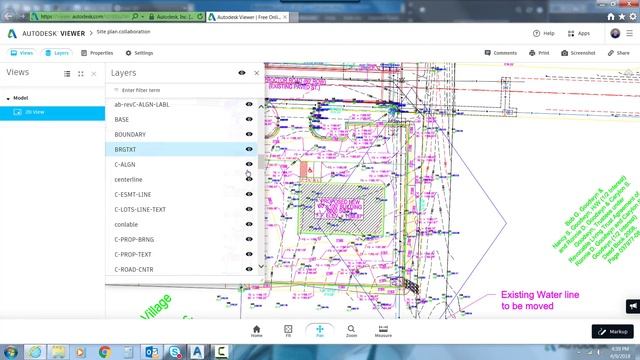
Task: Take a Screenshot of the view
Action: tap(578, 53)
